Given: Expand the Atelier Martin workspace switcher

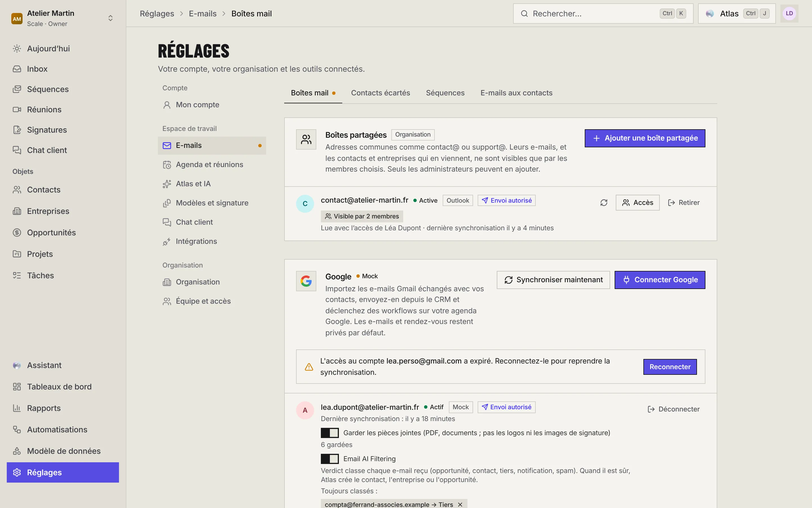Looking at the screenshot, I should click(63, 18).
